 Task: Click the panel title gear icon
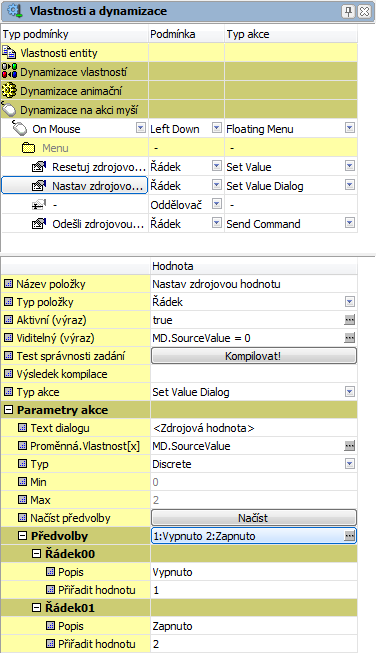tap(15, 11)
